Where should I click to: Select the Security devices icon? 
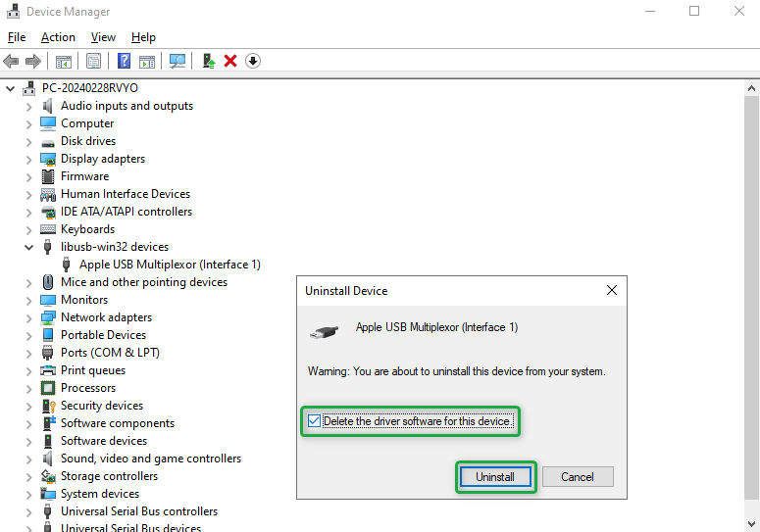pyautogui.click(x=48, y=406)
